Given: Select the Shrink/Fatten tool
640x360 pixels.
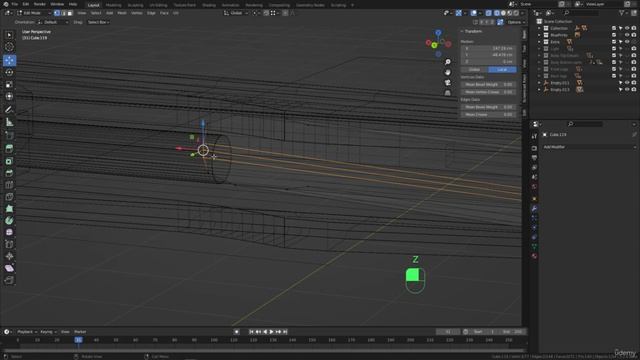Looking at the screenshot, I should tap(9, 256).
